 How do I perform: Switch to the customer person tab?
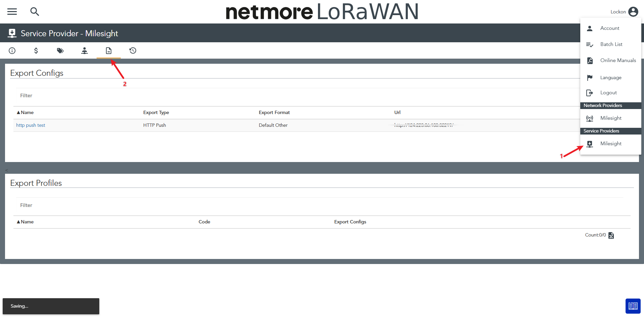click(85, 51)
